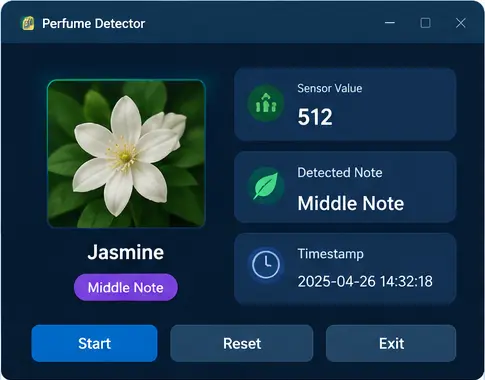The image size is (485, 380).
Task: Maximize the Perfume Detector window
Action: tap(425, 23)
